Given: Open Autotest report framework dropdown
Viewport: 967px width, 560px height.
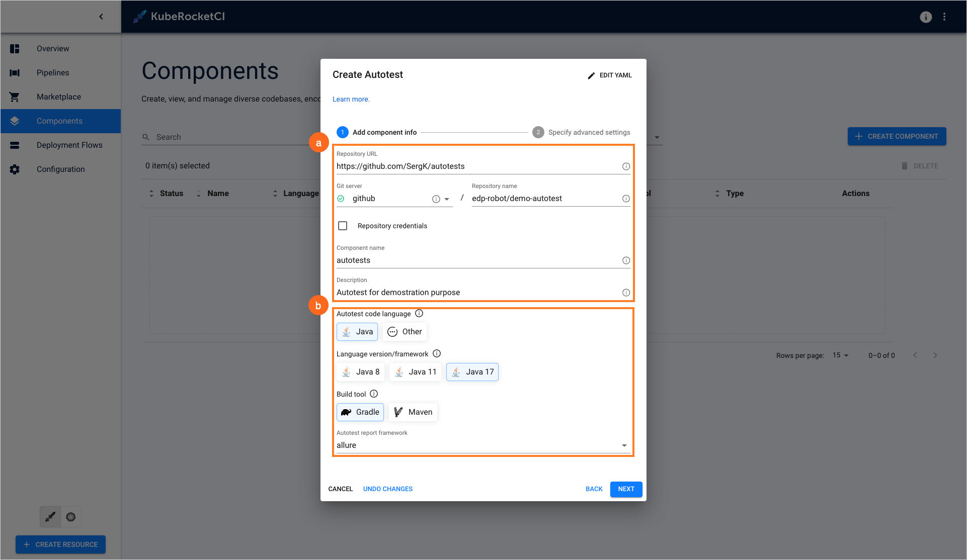Looking at the screenshot, I should pos(624,445).
